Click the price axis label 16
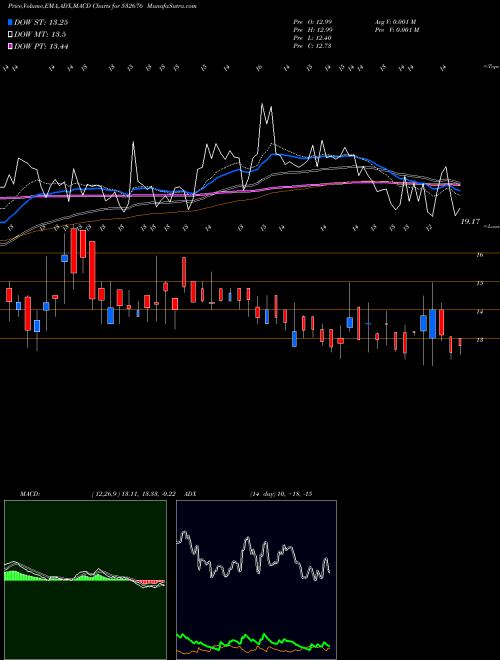 click(x=479, y=255)
